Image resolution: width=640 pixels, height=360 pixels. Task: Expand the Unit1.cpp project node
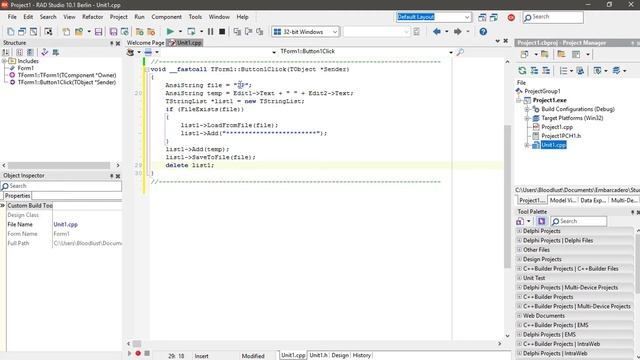coord(527,145)
